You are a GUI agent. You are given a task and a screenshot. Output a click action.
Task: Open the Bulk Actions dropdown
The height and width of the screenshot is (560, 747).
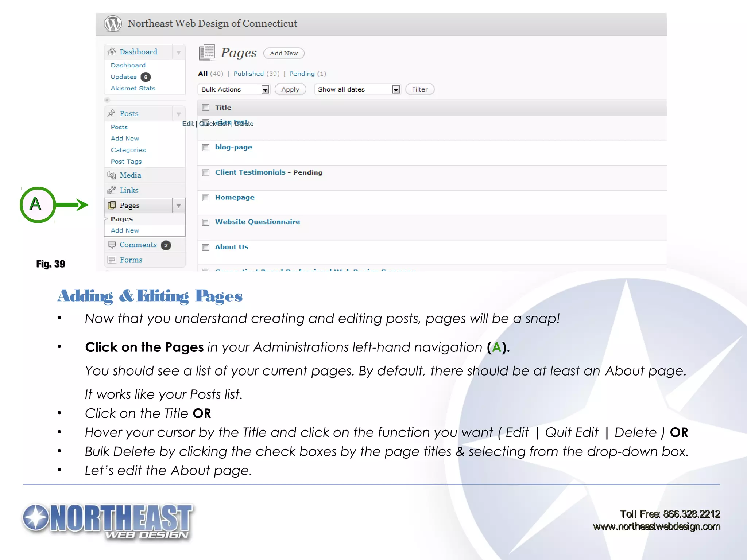[233, 89]
